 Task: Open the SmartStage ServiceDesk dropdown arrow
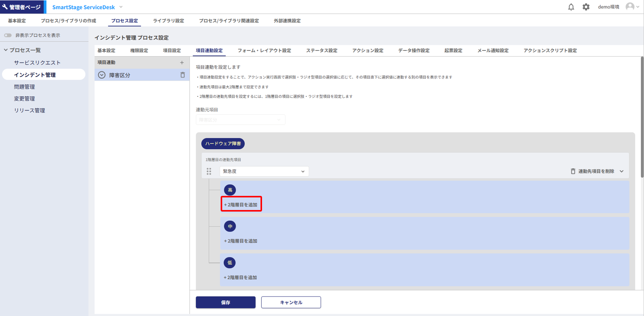121,7
